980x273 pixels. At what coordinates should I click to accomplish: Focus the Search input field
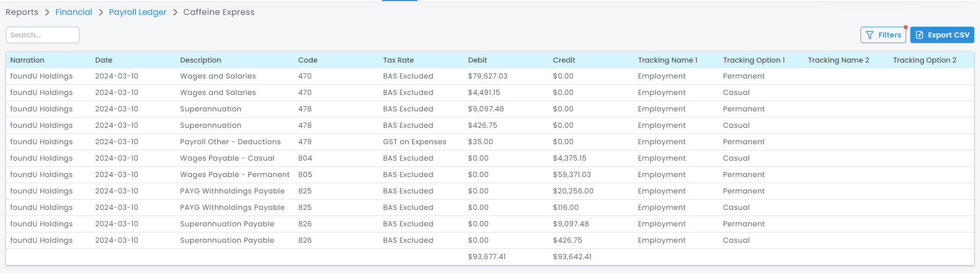point(43,35)
